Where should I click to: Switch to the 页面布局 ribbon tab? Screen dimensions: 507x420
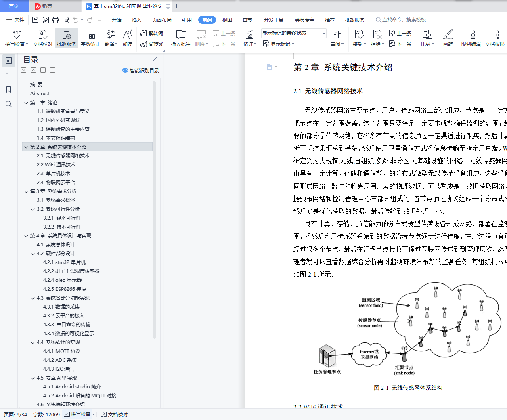click(x=162, y=20)
